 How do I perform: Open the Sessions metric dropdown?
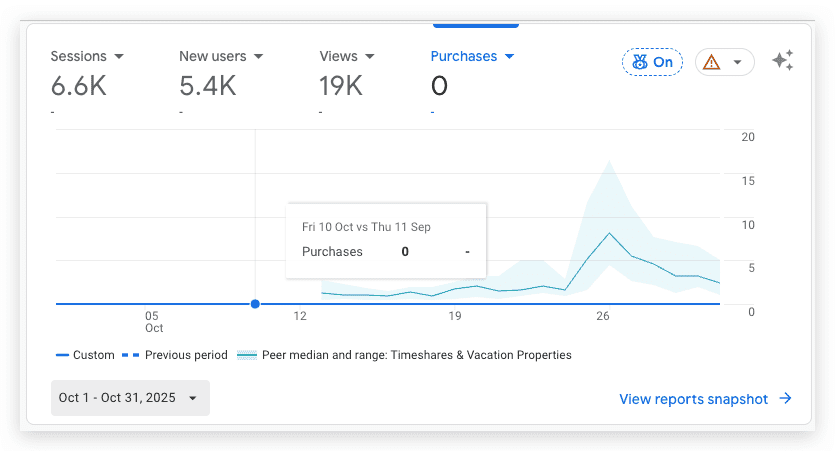pyautogui.click(x=119, y=56)
